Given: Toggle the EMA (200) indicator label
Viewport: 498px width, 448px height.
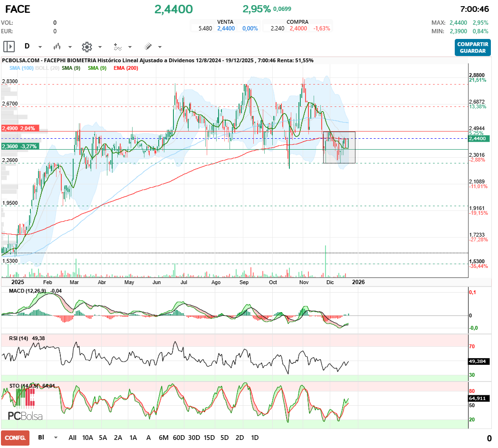Looking at the screenshot, I should coord(126,68).
